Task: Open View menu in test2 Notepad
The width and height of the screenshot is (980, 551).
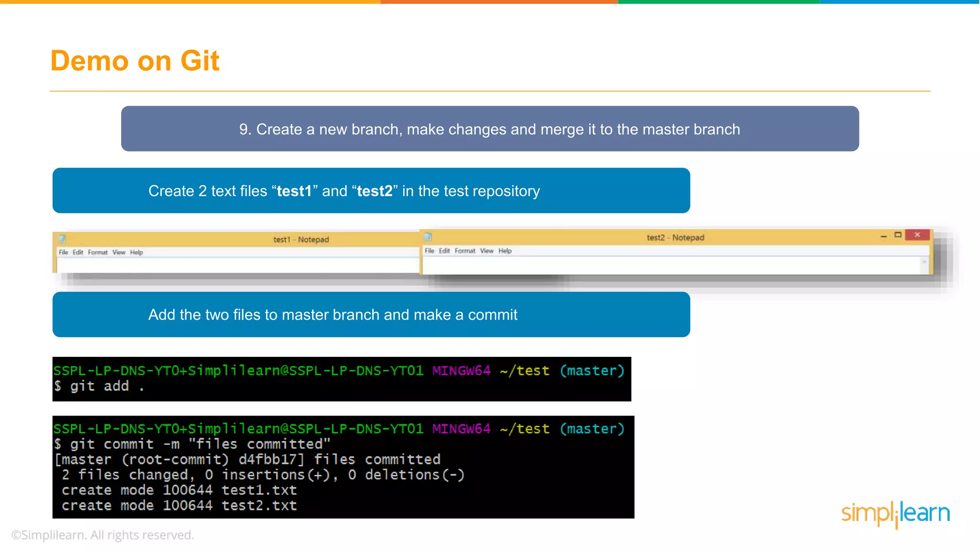Action: (x=487, y=251)
